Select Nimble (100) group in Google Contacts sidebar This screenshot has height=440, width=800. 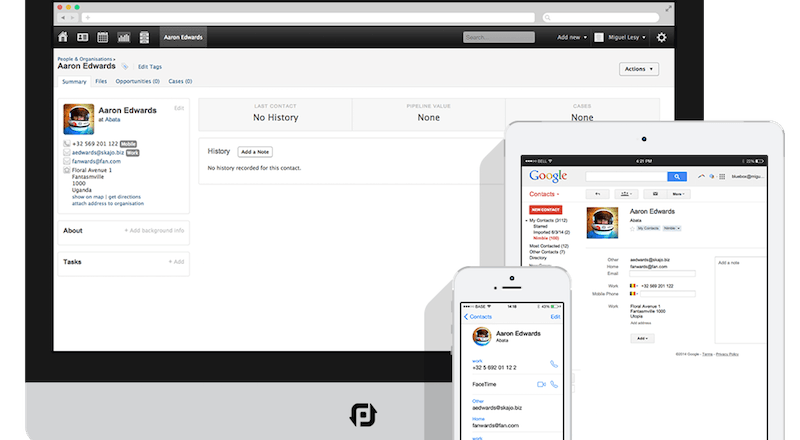pyautogui.click(x=546, y=238)
